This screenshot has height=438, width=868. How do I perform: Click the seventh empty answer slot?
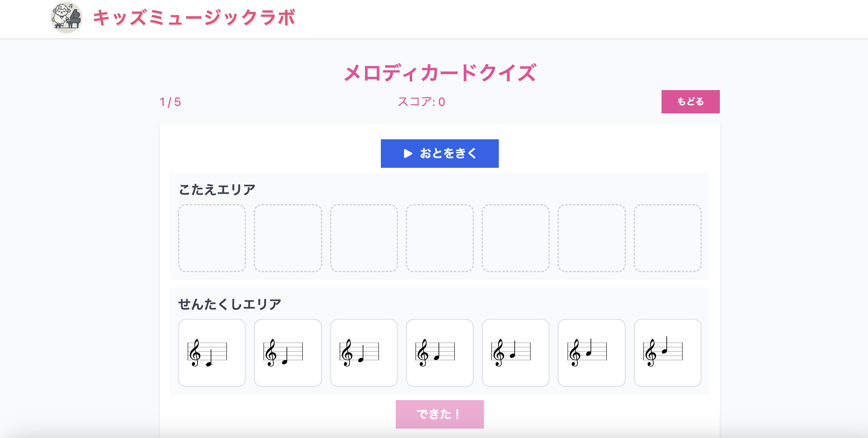[x=667, y=238]
